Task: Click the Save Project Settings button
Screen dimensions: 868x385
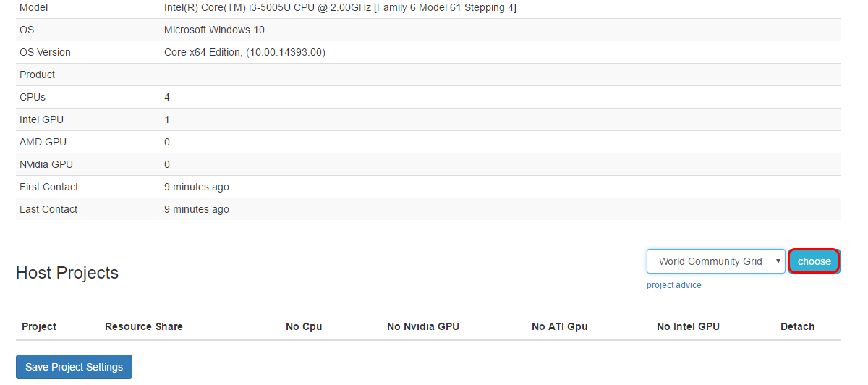Action: (74, 367)
